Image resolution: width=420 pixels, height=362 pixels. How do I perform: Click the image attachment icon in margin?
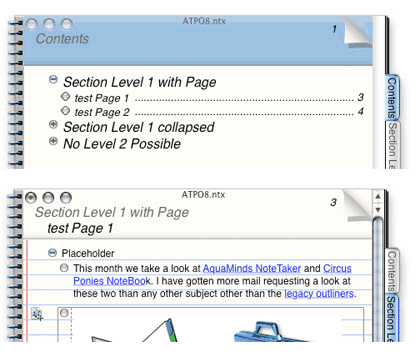click(37, 314)
